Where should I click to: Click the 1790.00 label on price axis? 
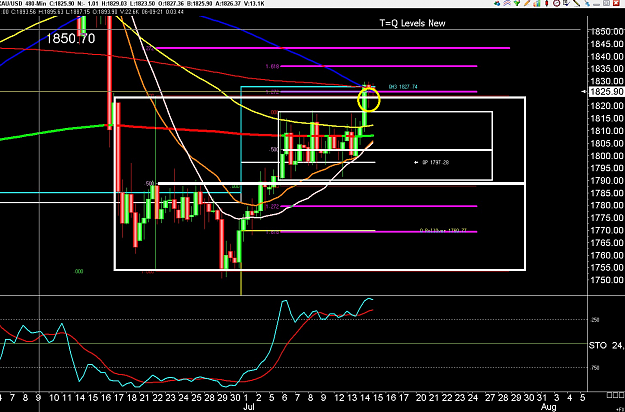607,180
